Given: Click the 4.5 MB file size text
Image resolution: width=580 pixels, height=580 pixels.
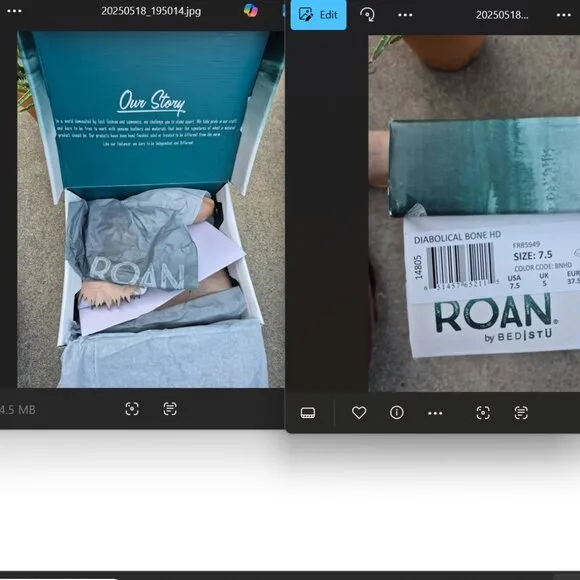Looking at the screenshot, I should coord(17,410).
